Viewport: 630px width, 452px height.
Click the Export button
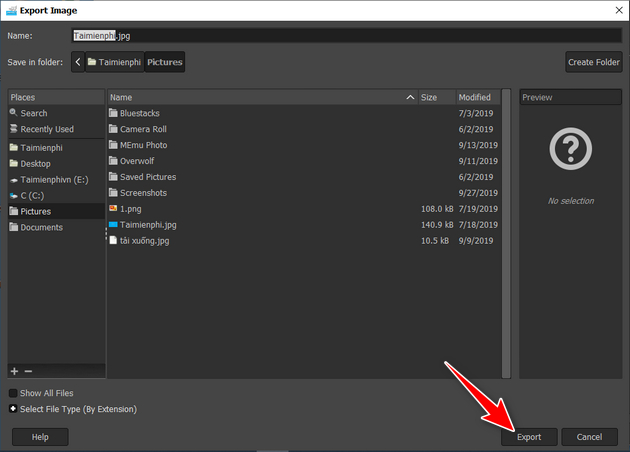point(529,437)
